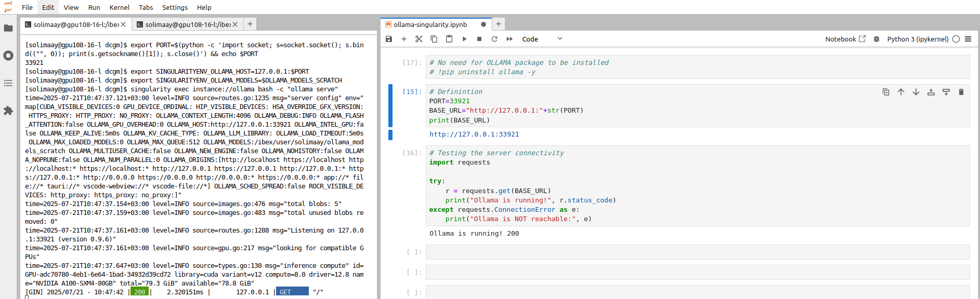Viewport: 980px width, 299px height.
Task: Click the first empty code cell
Action: (698, 252)
